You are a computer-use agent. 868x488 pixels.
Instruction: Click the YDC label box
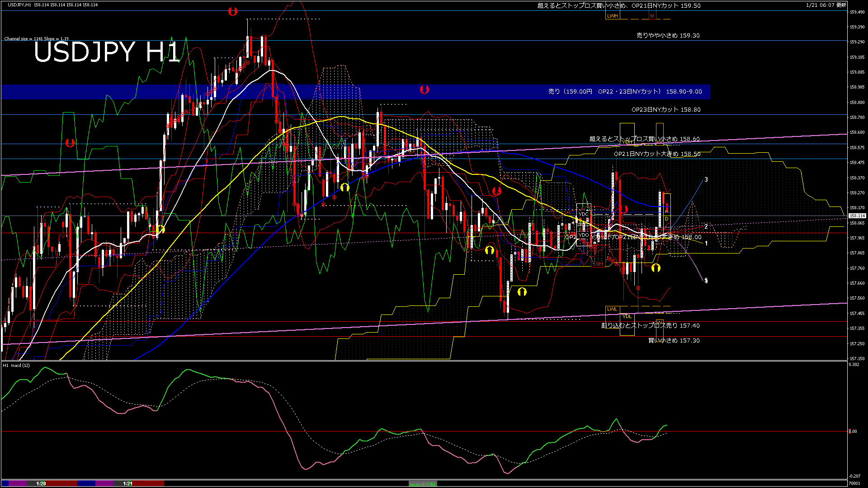coord(583,214)
